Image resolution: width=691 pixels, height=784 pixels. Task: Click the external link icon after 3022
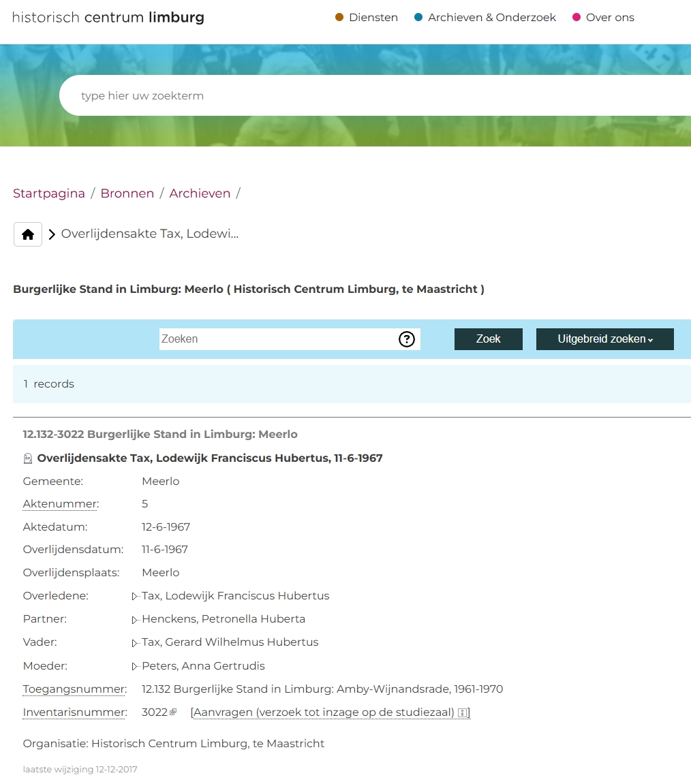click(x=173, y=712)
